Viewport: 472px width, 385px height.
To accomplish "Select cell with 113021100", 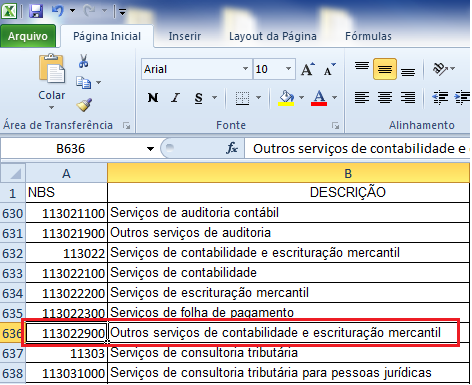I will 67,213.
